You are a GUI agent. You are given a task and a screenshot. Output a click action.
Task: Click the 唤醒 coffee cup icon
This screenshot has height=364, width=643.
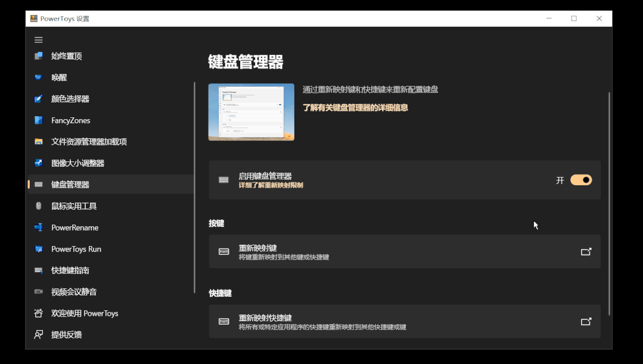(39, 77)
